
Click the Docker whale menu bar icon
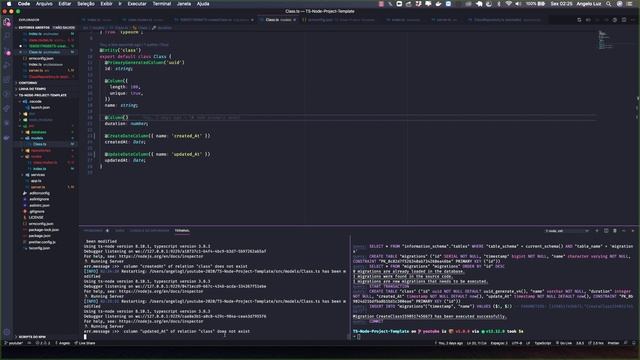point(438,4)
